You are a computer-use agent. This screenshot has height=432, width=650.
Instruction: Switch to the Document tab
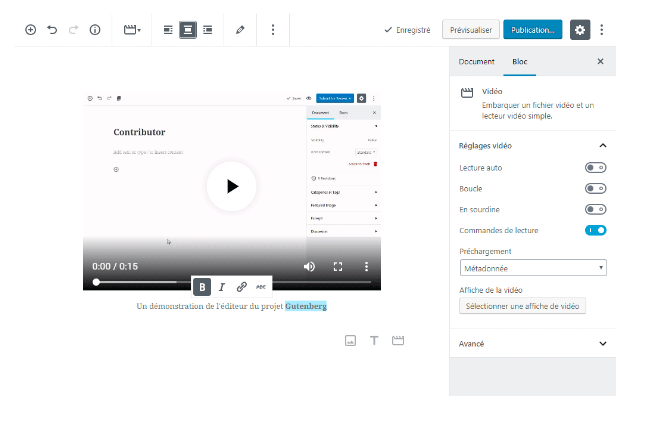[x=476, y=62]
